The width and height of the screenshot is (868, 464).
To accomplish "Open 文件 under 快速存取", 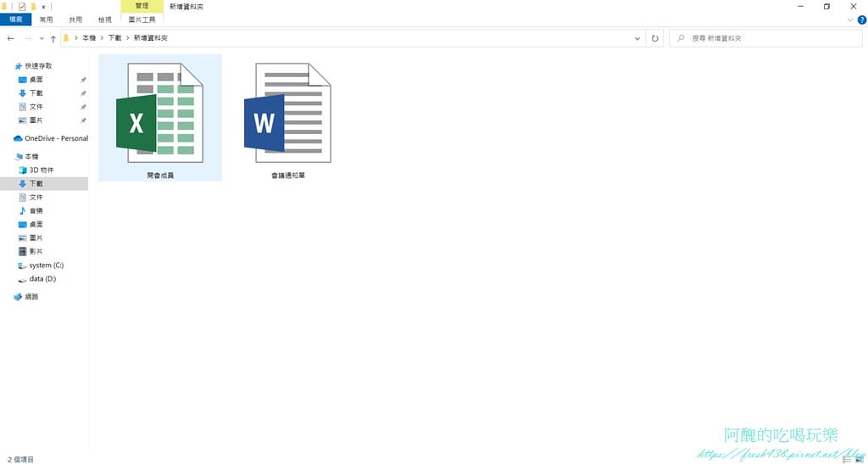I will pyautogui.click(x=36, y=107).
